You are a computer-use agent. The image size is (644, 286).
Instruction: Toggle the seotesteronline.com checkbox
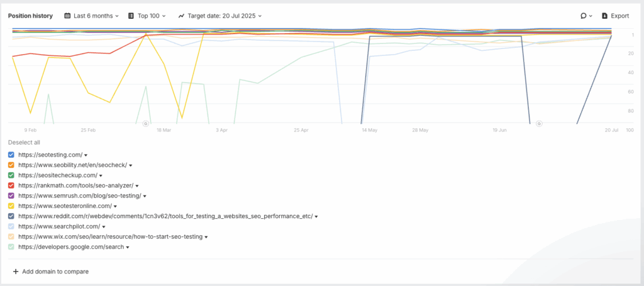coord(11,206)
